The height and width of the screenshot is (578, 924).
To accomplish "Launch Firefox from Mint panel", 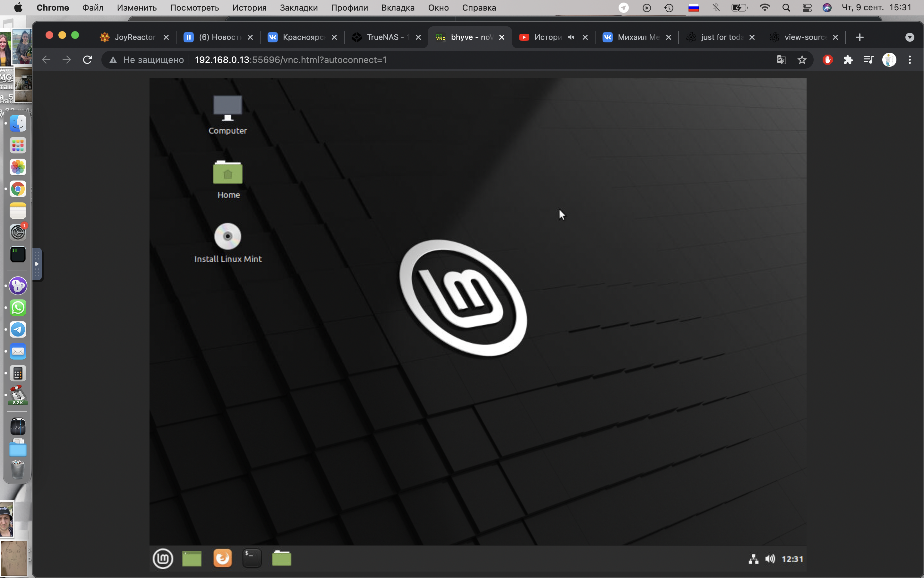I will (x=222, y=558).
